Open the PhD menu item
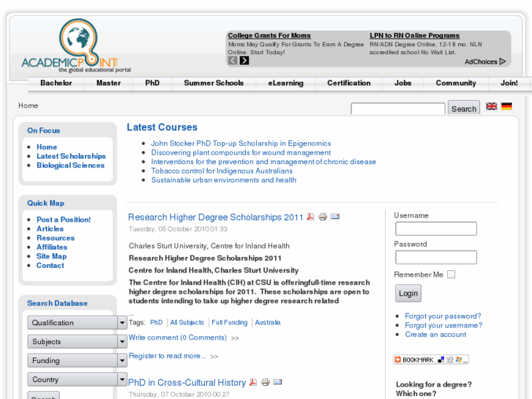The width and height of the screenshot is (532, 399). pos(152,83)
